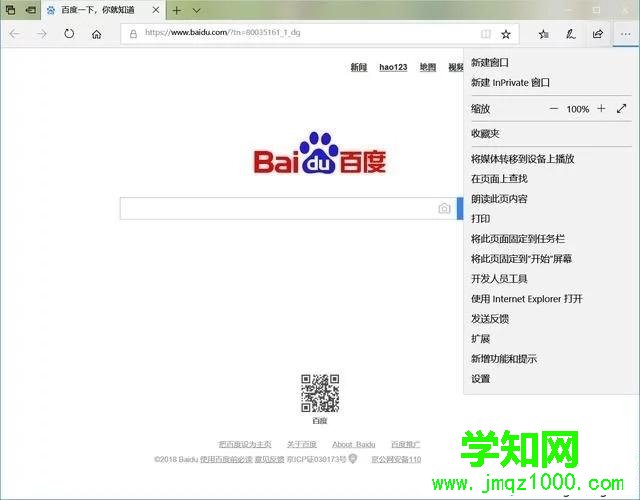The width and height of the screenshot is (640, 500).
Task: Select 打印 menu item
Action: point(480,219)
